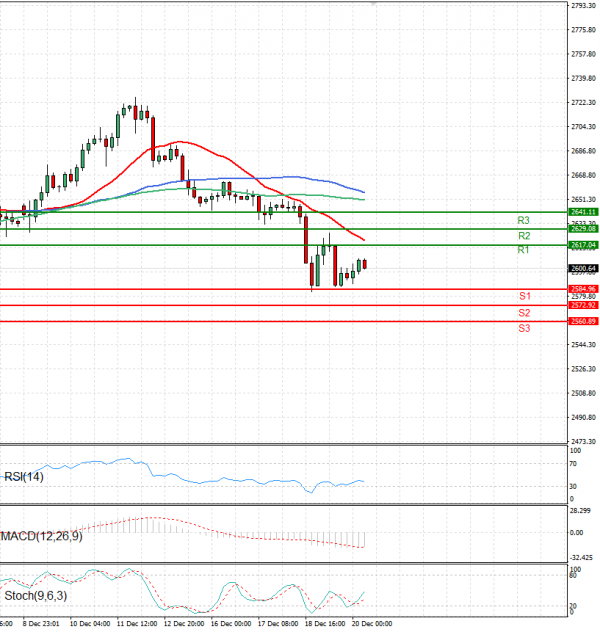
Task: Click the R2 resistance label
Action: click(524, 236)
